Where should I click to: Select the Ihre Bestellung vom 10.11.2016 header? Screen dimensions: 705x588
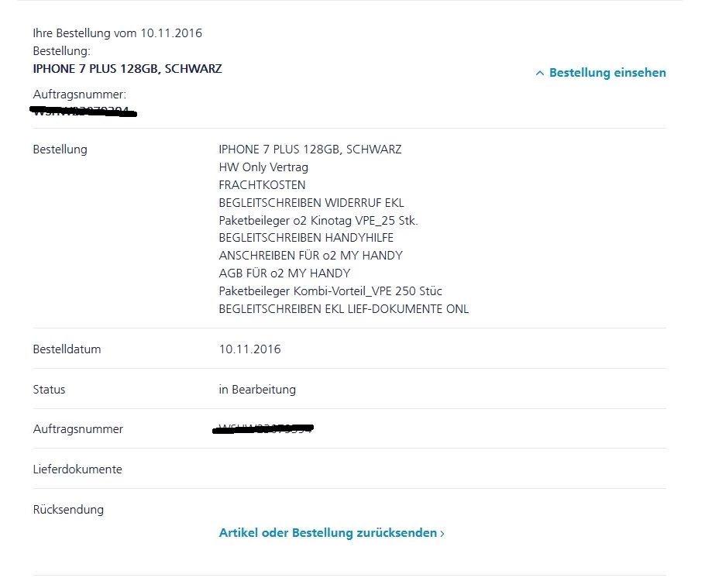117,33
